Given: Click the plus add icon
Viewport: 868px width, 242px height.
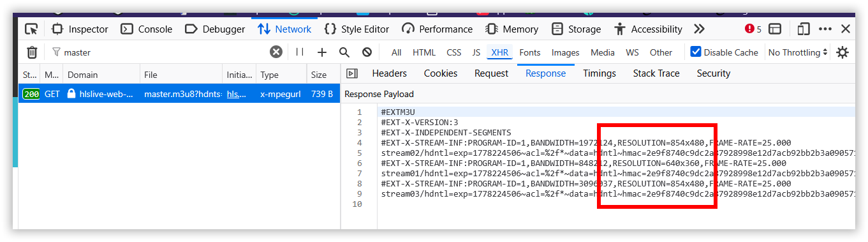Looking at the screenshot, I should pyautogui.click(x=321, y=52).
